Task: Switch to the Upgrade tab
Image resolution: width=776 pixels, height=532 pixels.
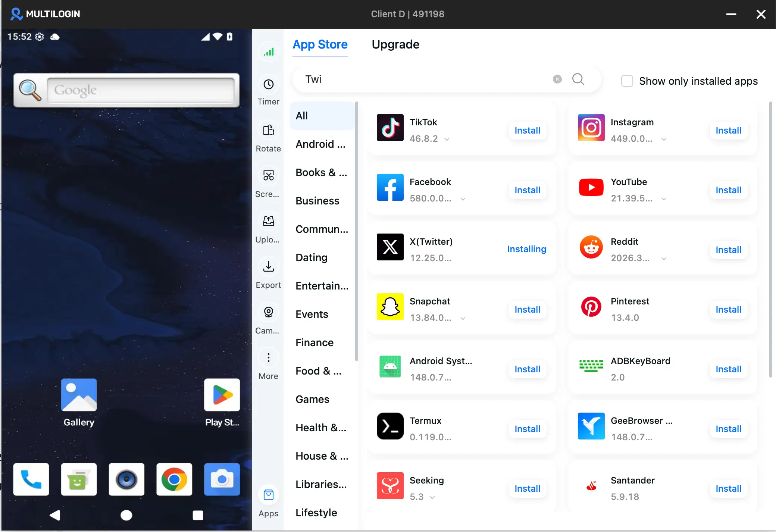Action: [395, 44]
